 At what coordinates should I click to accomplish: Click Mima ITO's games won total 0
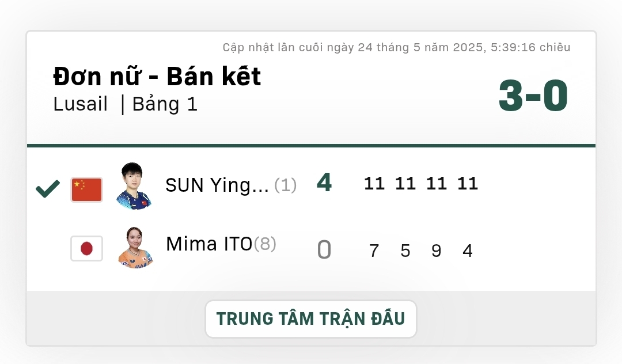324,250
